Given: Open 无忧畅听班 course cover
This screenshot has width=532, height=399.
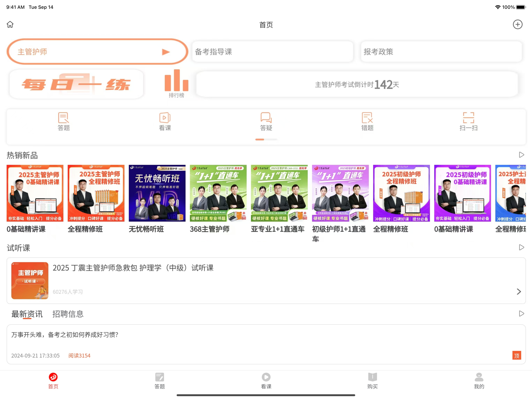Looking at the screenshot, I should [157, 193].
